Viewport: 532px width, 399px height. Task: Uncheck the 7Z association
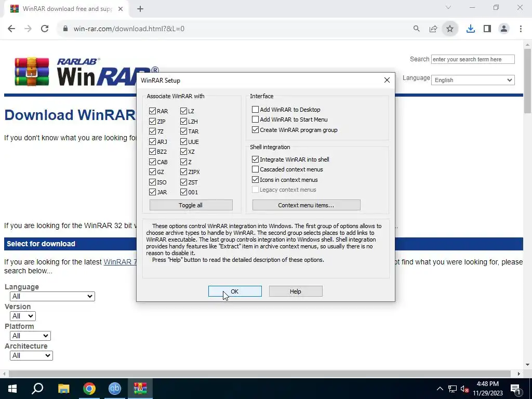[x=152, y=131]
